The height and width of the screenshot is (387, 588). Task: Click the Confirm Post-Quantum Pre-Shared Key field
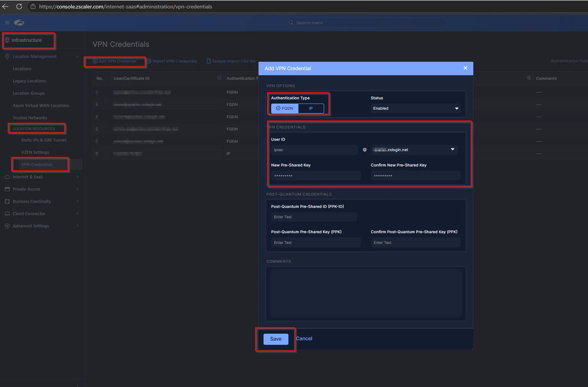coord(415,242)
